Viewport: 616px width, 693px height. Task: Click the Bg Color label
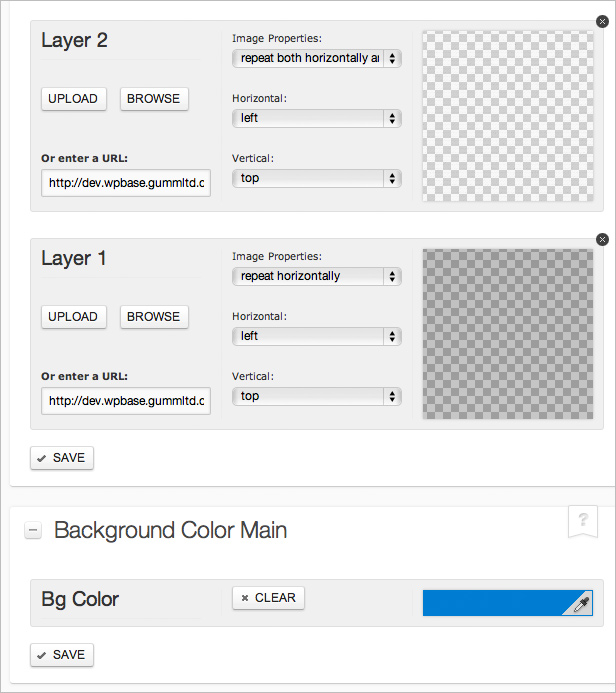[80, 599]
